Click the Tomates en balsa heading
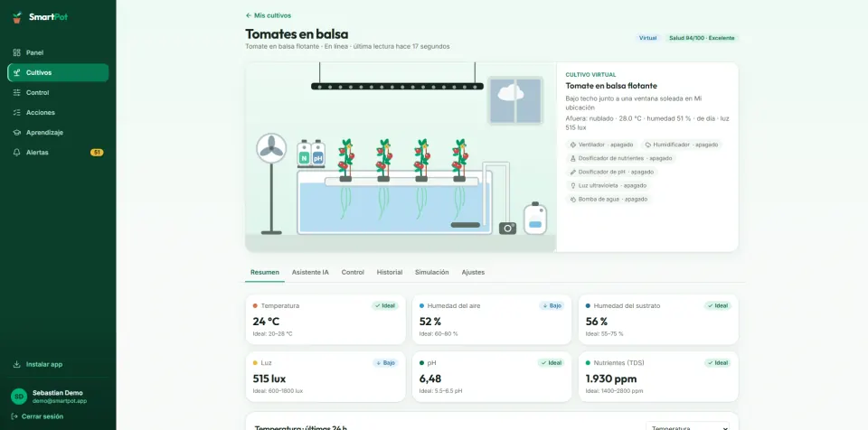 coord(297,34)
